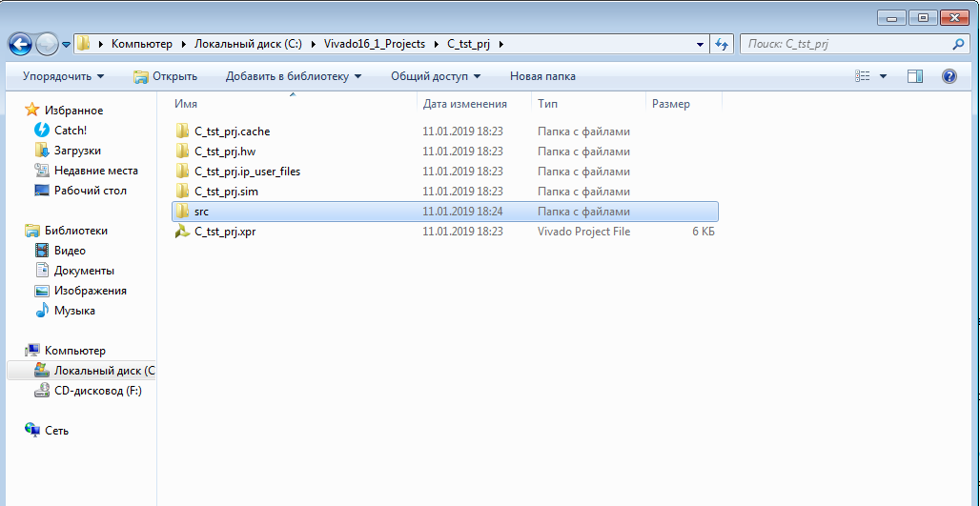980x506 pixels.
Task: Sort by Дата изменения column header
Action: point(464,104)
